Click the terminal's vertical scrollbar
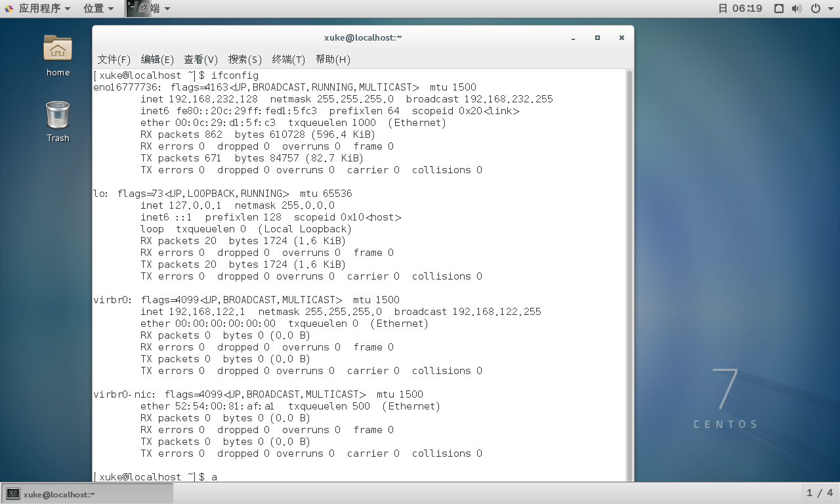Viewport: 840px width, 504px height. coord(630,275)
